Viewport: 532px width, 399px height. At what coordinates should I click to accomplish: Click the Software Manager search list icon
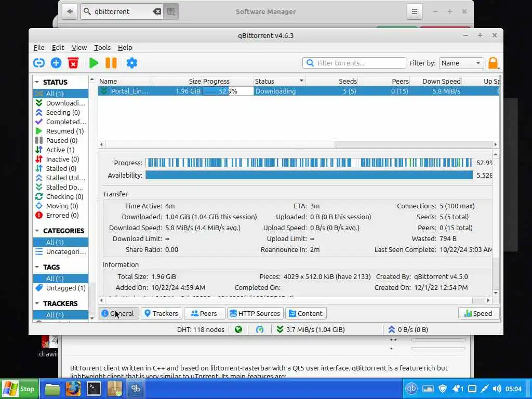coord(171,11)
